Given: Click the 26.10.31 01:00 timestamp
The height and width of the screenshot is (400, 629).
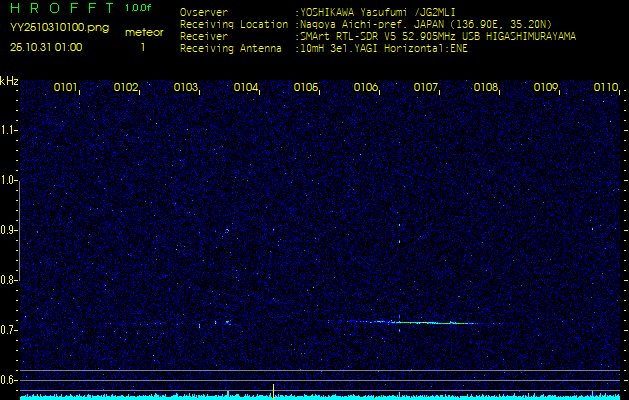Looking at the screenshot, I should [x=46, y=47].
